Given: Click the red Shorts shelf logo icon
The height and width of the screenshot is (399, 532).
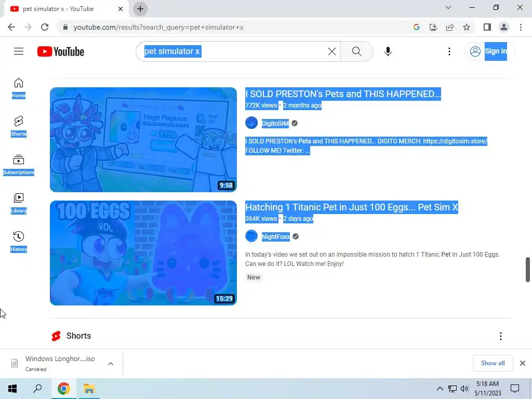Looking at the screenshot, I should point(56,336).
